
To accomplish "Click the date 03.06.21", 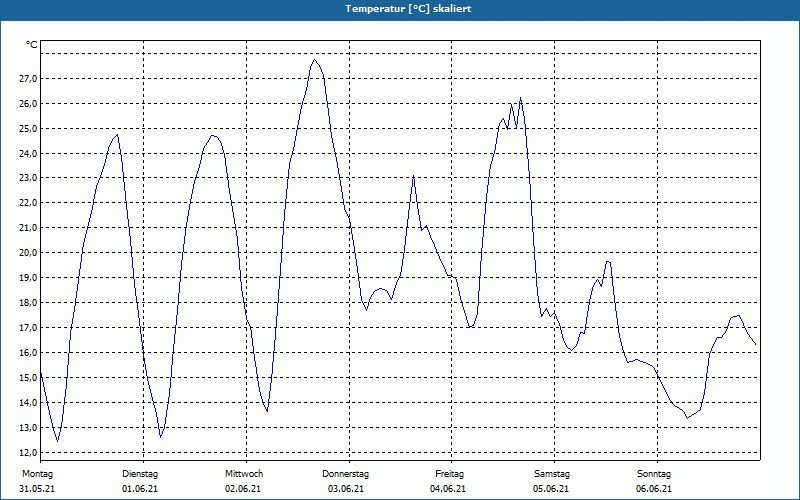I will 346,489.
